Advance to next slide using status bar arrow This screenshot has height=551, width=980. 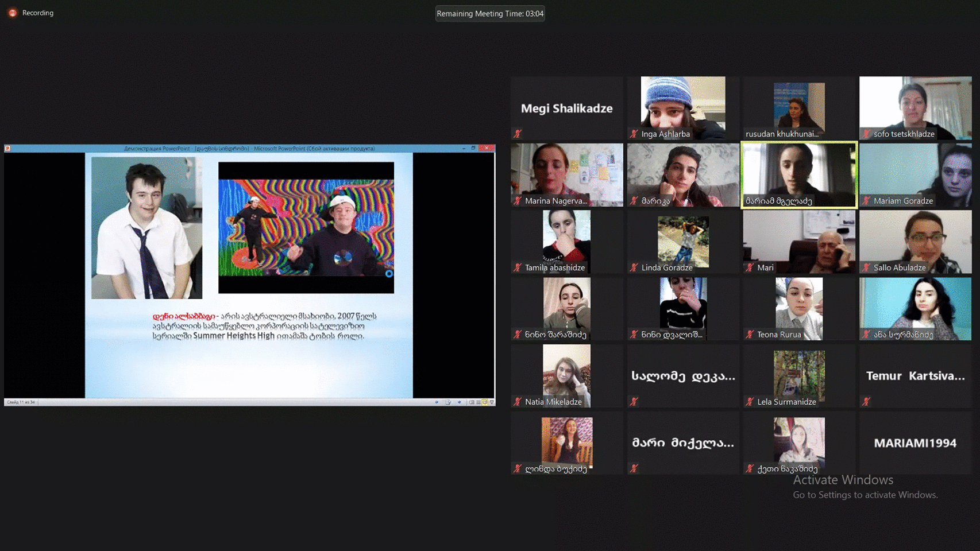pyautogui.click(x=460, y=402)
